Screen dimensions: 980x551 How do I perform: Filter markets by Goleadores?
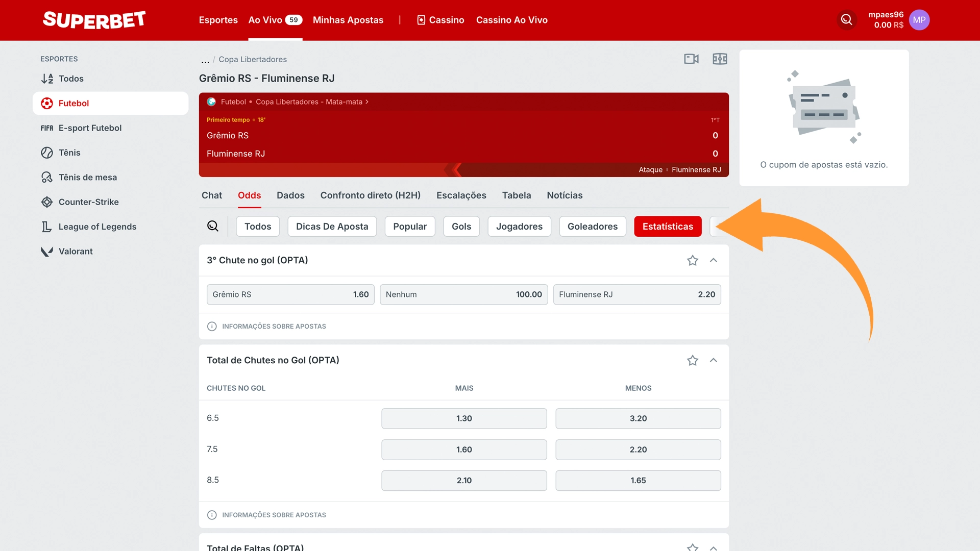point(593,227)
